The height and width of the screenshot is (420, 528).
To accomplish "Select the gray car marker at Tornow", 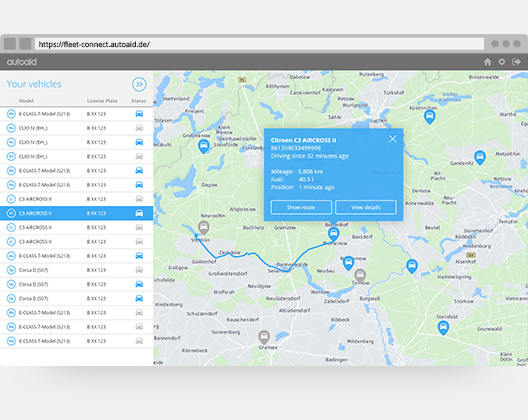I will pyautogui.click(x=360, y=276).
